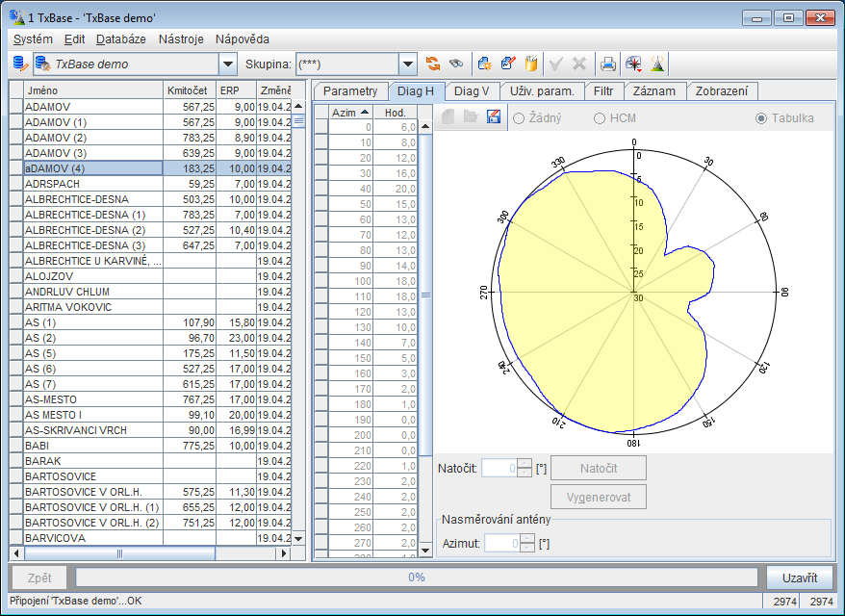Viewport: 845px width, 616px height.
Task: Click the edit record icon
Action: (507, 63)
